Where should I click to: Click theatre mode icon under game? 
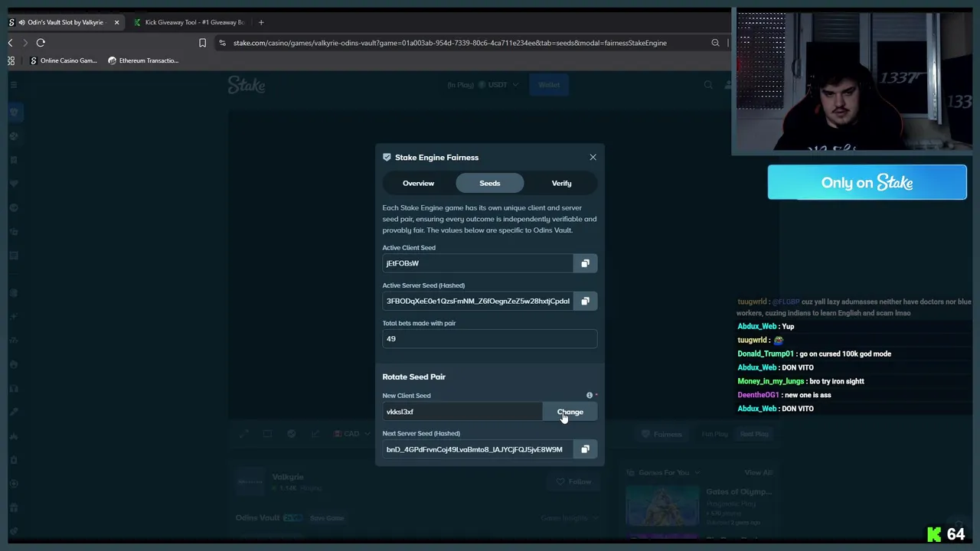pyautogui.click(x=267, y=434)
